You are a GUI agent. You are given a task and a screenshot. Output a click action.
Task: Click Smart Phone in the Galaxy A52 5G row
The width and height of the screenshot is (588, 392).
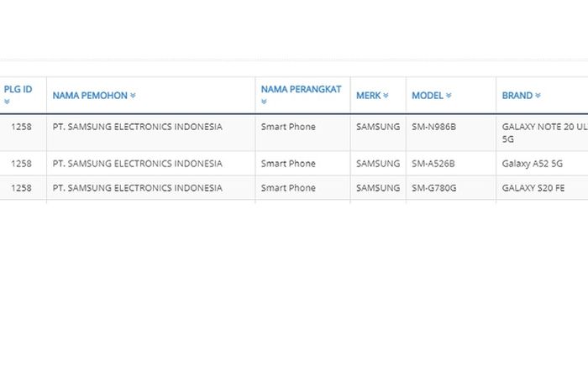pyautogui.click(x=288, y=164)
